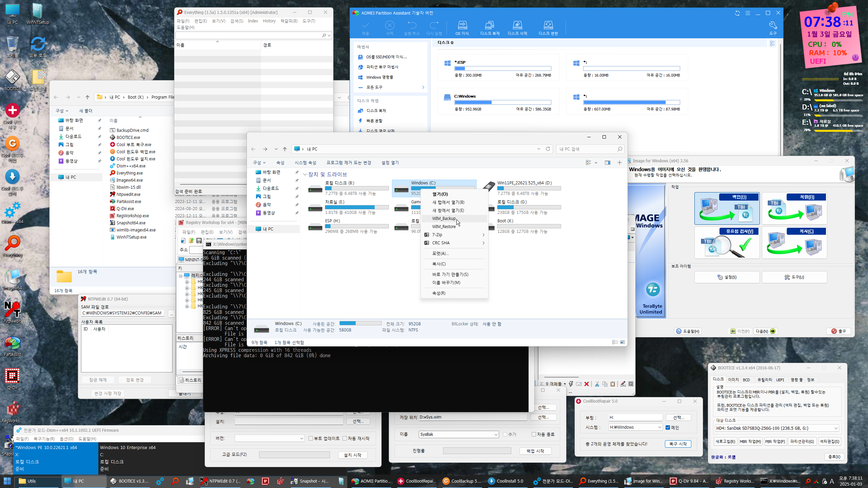Screen dimensions: 868x488
Task: Choose 포맷(A)... in the context menu
Action: [x=454, y=253]
